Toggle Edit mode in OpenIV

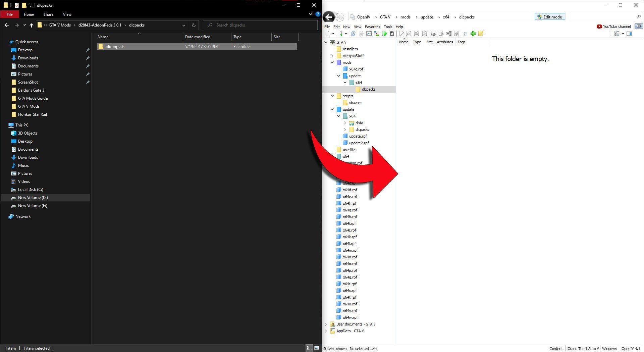549,17
